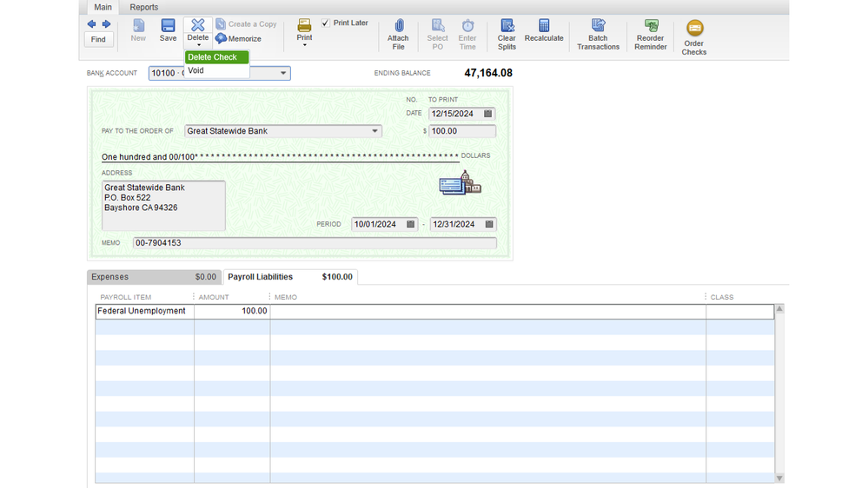Click scrollbar up arrow in liabilities table
The height and width of the screenshot is (488, 868).
pyautogui.click(x=779, y=309)
